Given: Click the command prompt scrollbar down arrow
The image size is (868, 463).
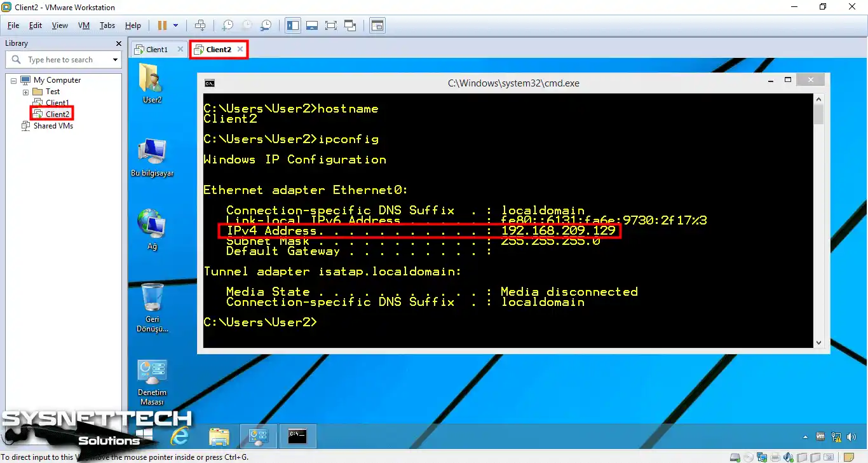Looking at the screenshot, I should (819, 342).
